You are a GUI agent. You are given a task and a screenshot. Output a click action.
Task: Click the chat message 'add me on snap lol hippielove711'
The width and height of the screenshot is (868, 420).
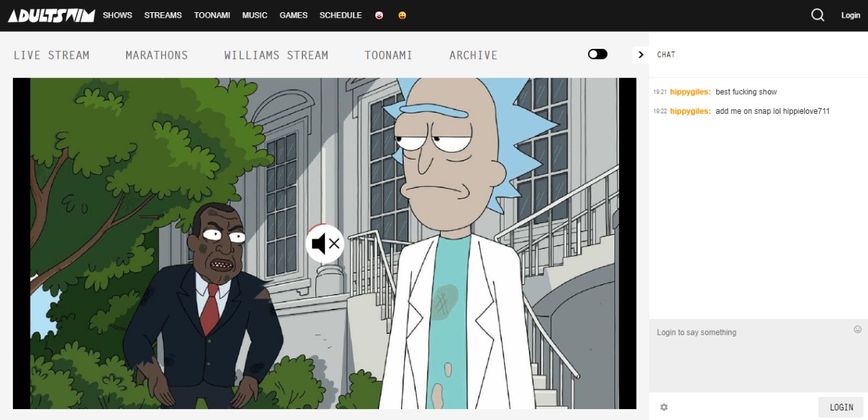click(x=772, y=111)
